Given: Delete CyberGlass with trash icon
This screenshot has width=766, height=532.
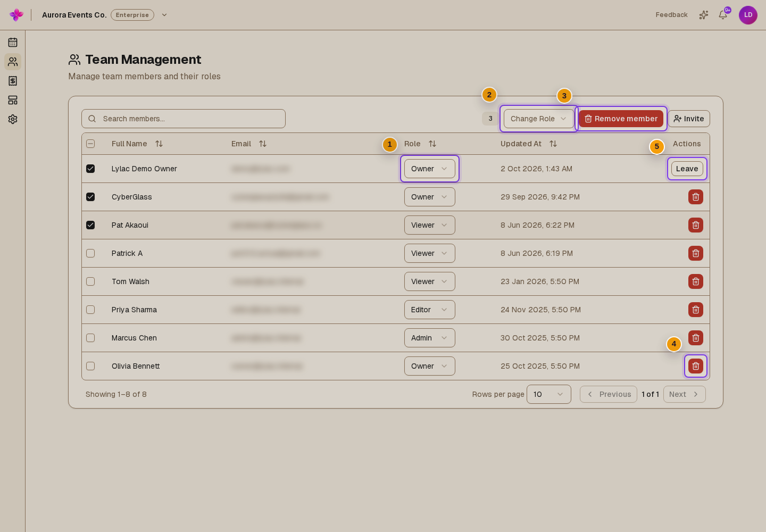Looking at the screenshot, I should pyautogui.click(x=696, y=197).
